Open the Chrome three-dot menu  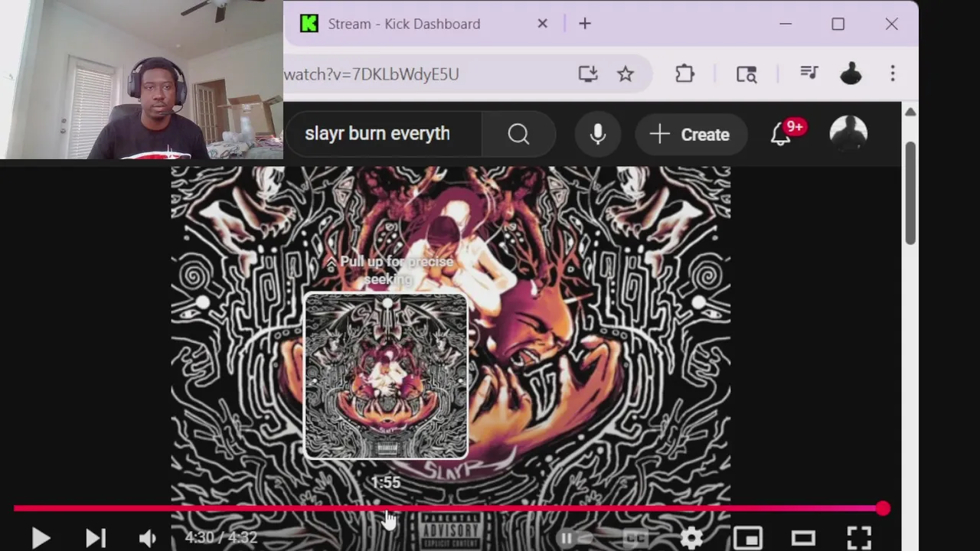[893, 73]
